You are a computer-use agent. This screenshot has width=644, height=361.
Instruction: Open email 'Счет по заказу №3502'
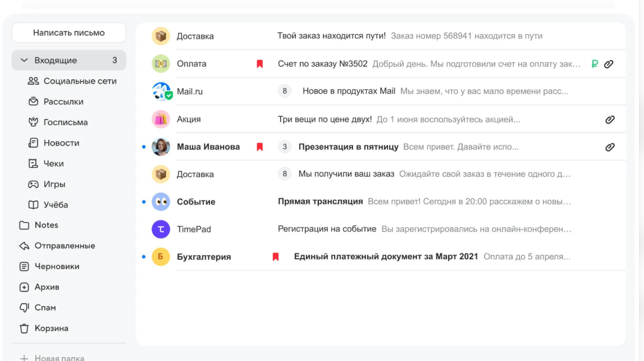pos(322,63)
